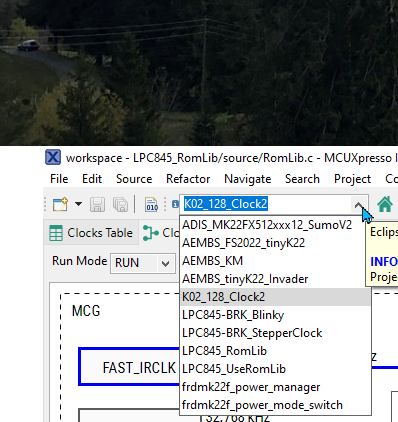
Task: Open the Run Mode RUN dropdown
Action: pos(143,263)
